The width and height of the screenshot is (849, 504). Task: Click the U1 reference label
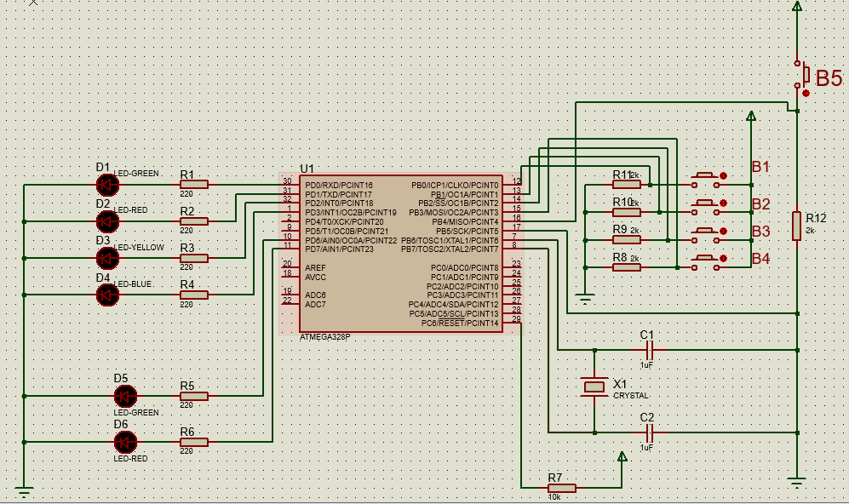point(307,169)
